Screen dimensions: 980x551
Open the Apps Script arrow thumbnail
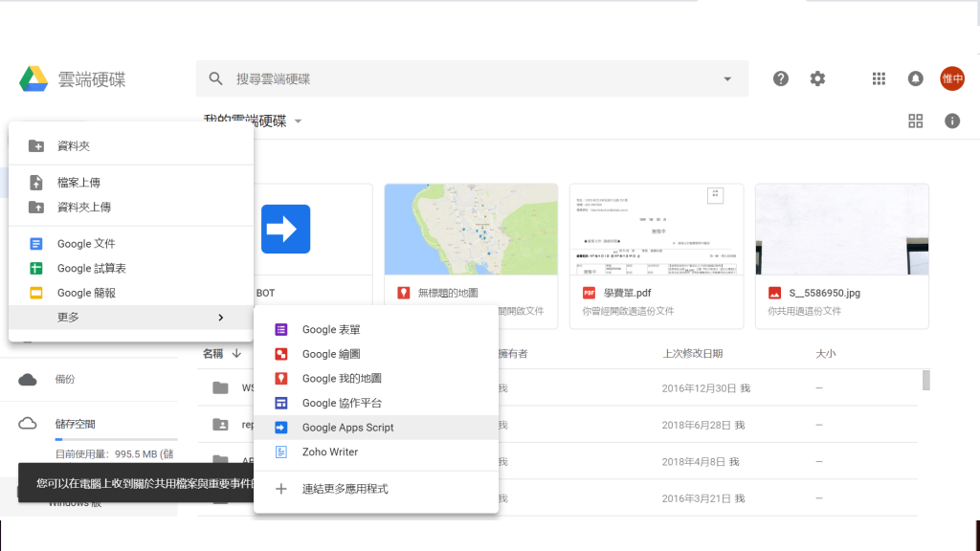coord(285,229)
